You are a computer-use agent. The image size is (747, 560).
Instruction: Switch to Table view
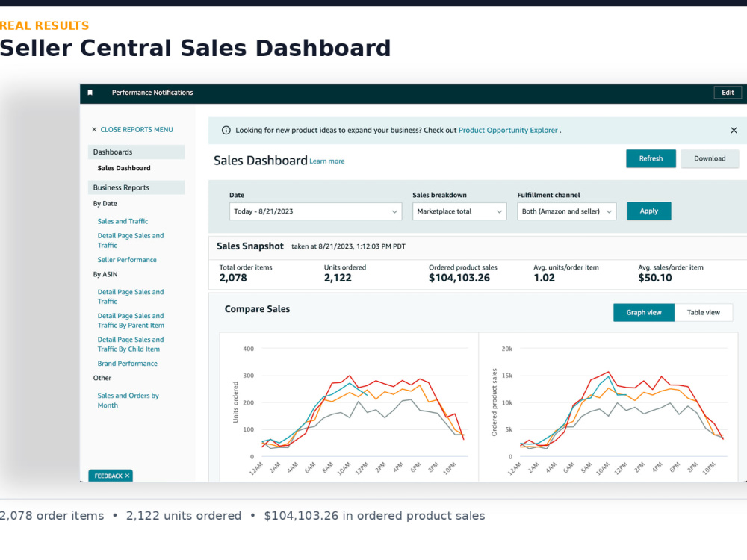703,312
